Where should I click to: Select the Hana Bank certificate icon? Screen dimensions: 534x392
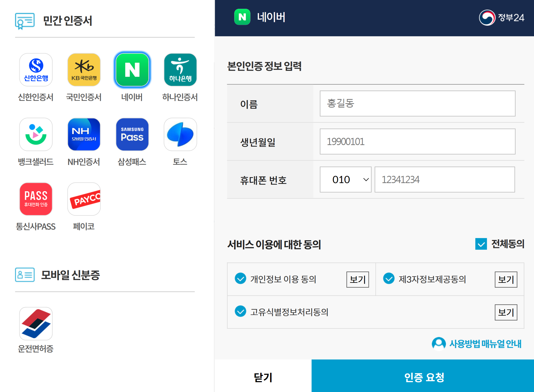click(x=180, y=70)
